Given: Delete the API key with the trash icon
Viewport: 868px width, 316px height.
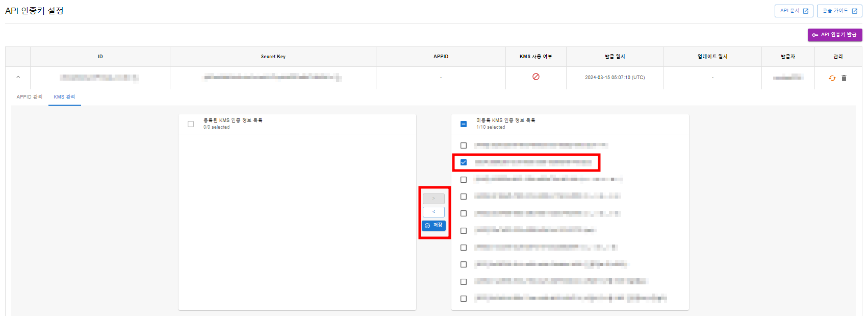Looking at the screenshot, I should tap(844, 78).
